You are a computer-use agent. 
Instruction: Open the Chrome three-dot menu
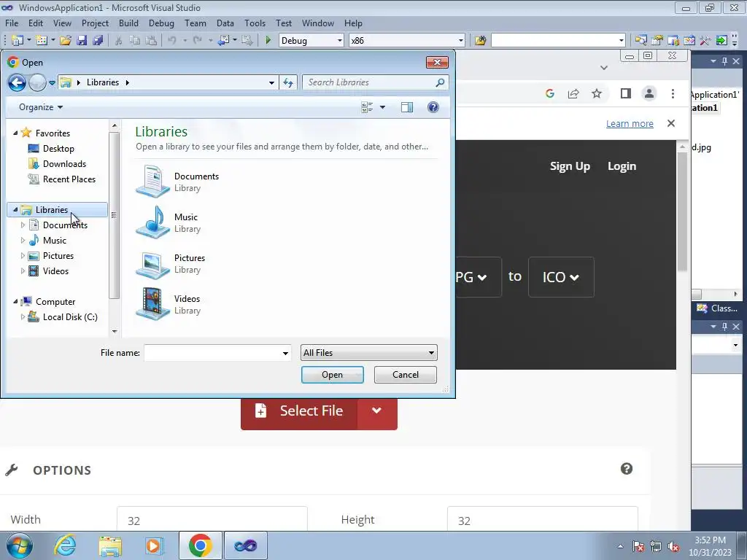click(673, 94)
